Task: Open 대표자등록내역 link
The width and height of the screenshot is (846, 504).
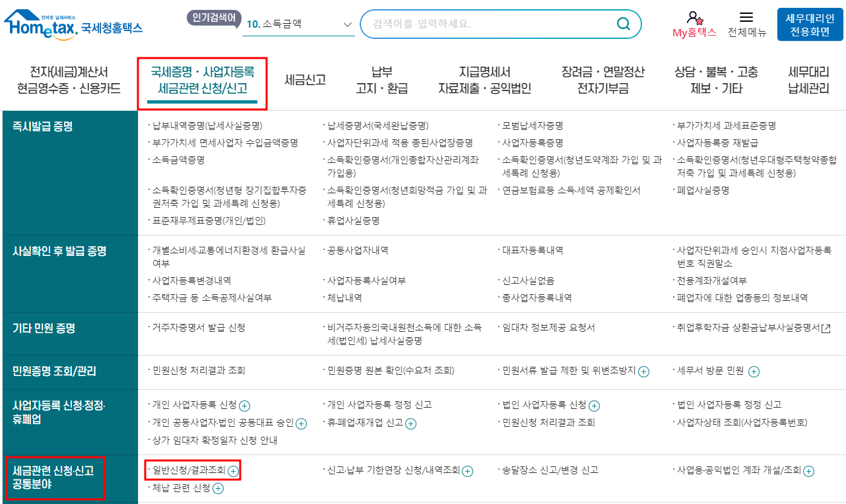Action: point(533,251)
